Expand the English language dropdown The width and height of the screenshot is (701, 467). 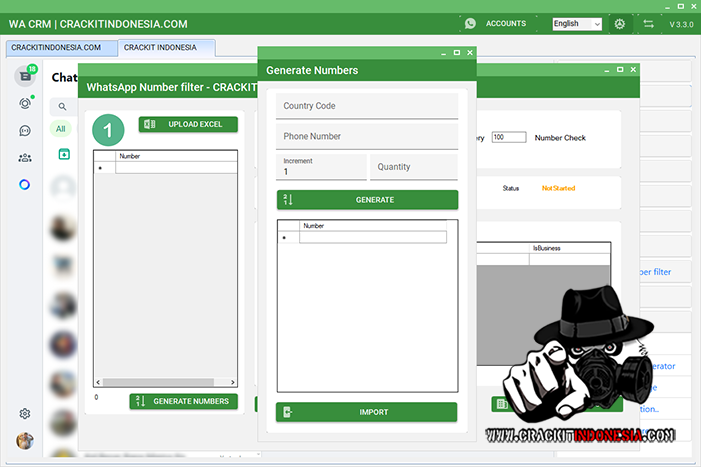pyautogui.click(x=577, y=23)
